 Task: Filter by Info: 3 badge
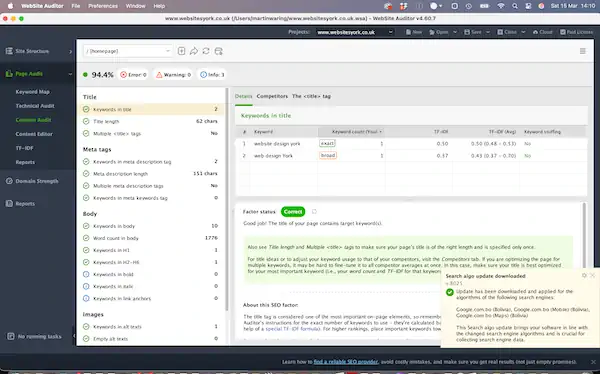pyautogui.click(x=212, y=75)
